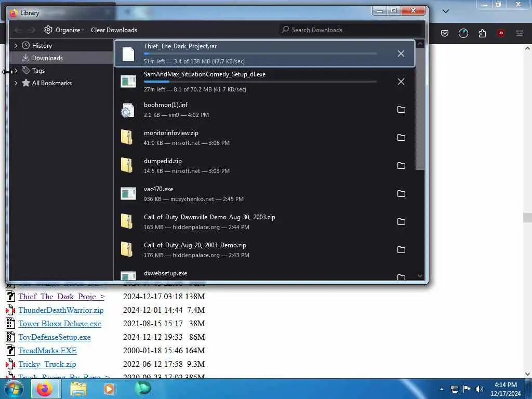Expand the History tree node
Viewport: 532px width, 399px height.
pos(16,46)
